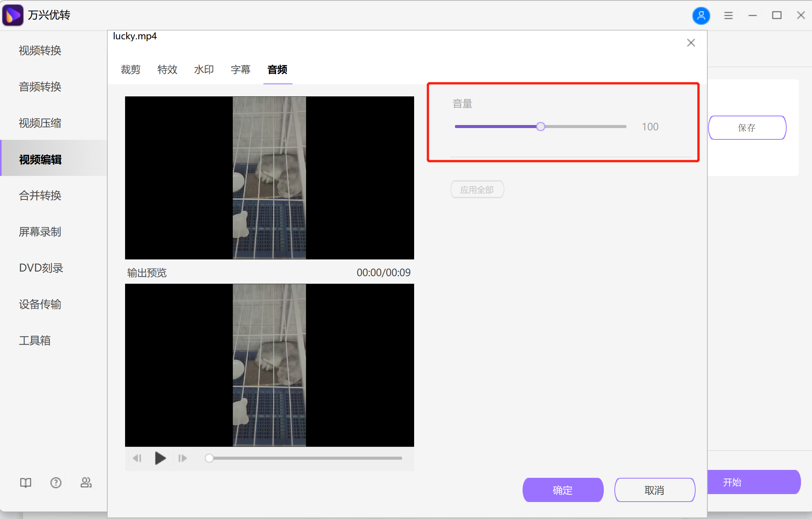Click 保存 to save settings
The height and width of the screenshot is (519, 812).
(747, 128)
